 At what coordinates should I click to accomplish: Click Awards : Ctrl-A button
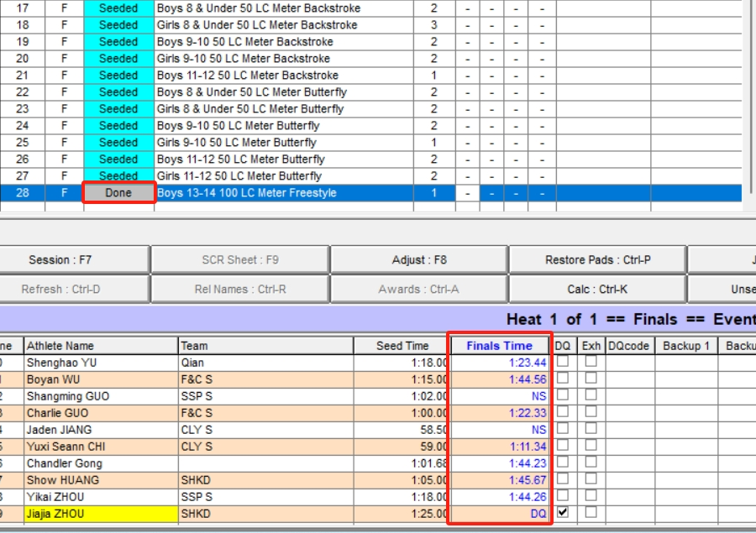point(418,290)
